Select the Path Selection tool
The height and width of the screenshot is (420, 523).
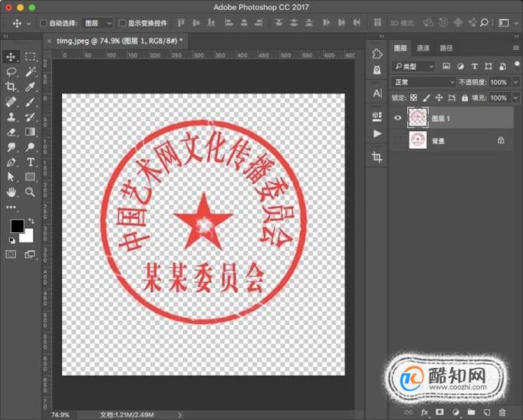11,177
